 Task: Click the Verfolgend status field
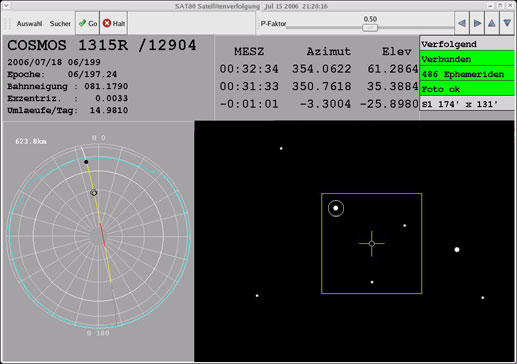[x=467, y=44]
